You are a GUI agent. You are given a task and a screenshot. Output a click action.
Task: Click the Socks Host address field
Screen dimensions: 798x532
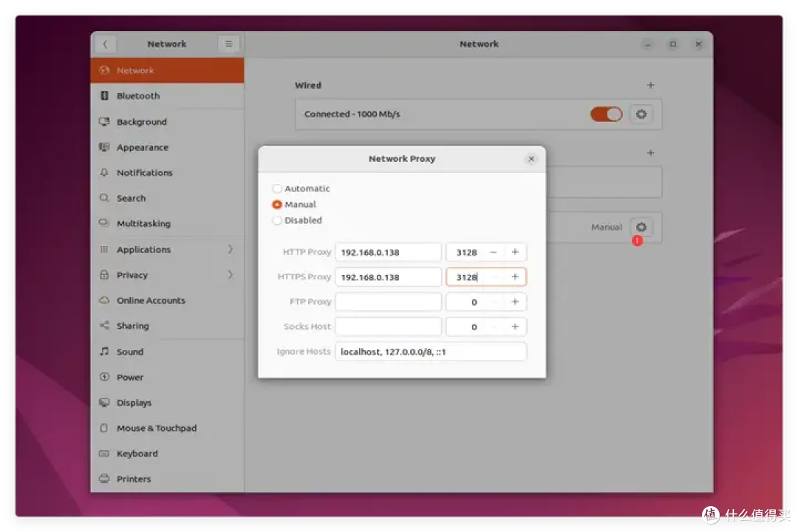(x=389, y=327)
